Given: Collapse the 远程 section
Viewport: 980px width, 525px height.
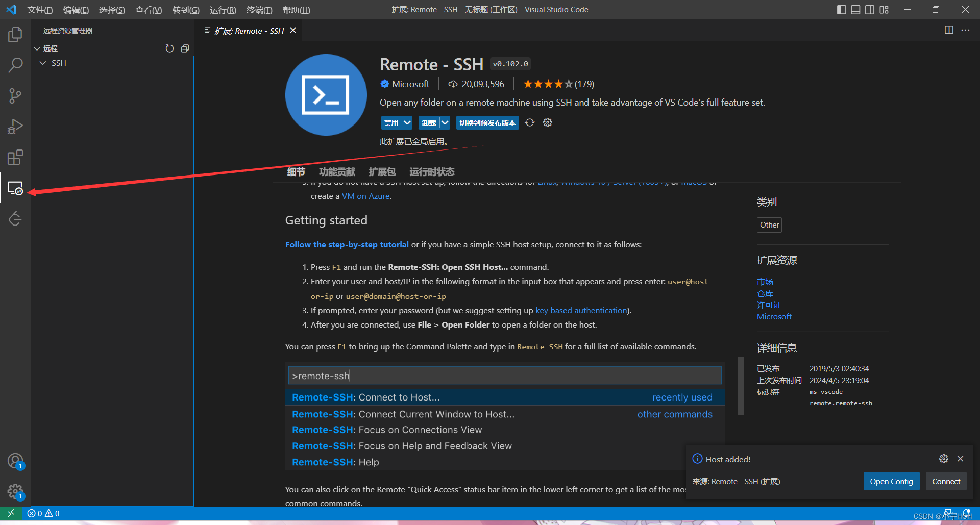Looking at the screenshot, I should [x=37, y=48].
